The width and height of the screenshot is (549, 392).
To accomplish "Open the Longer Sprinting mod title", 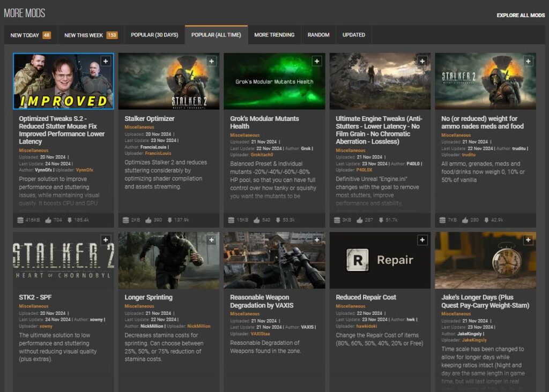I will 149,297.
